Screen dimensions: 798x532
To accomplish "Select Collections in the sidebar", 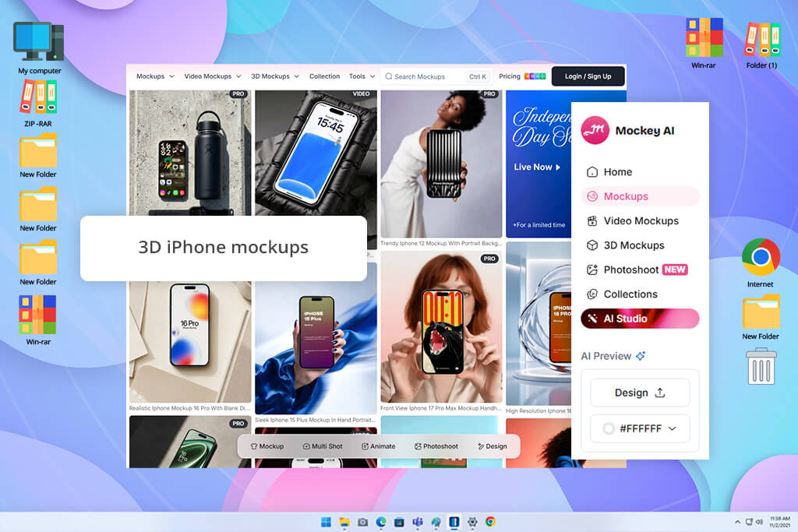I will 640,294.
